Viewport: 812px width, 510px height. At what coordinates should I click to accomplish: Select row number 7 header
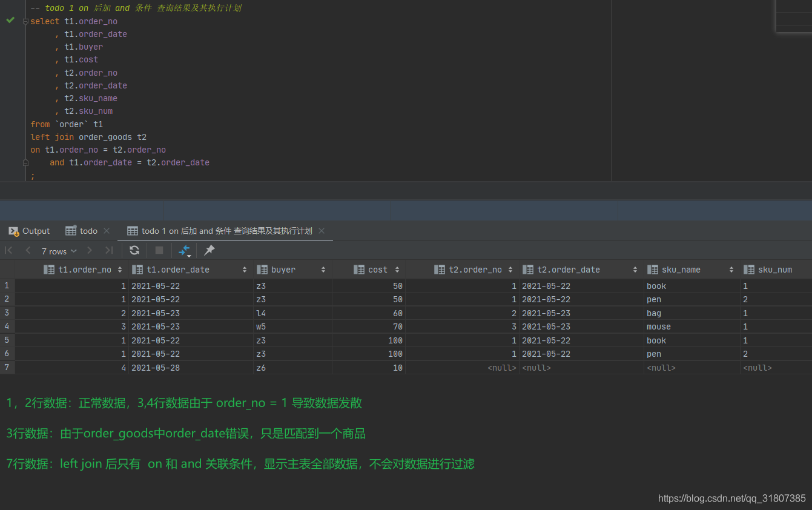(7, 367)
